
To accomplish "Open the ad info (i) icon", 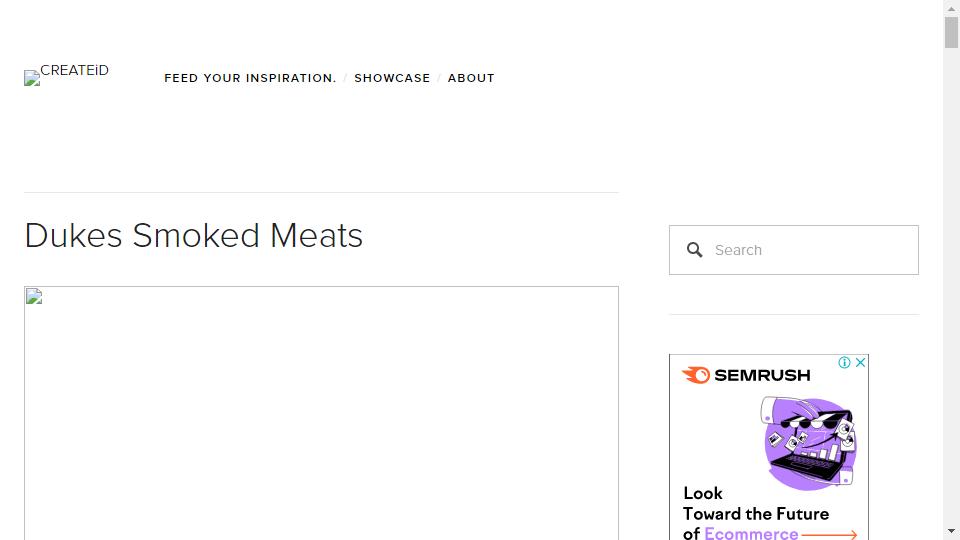I will point(844,362).
